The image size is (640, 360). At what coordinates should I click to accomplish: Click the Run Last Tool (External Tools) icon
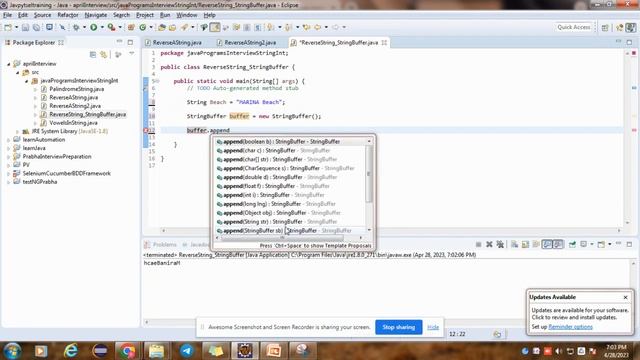(111, 27)
